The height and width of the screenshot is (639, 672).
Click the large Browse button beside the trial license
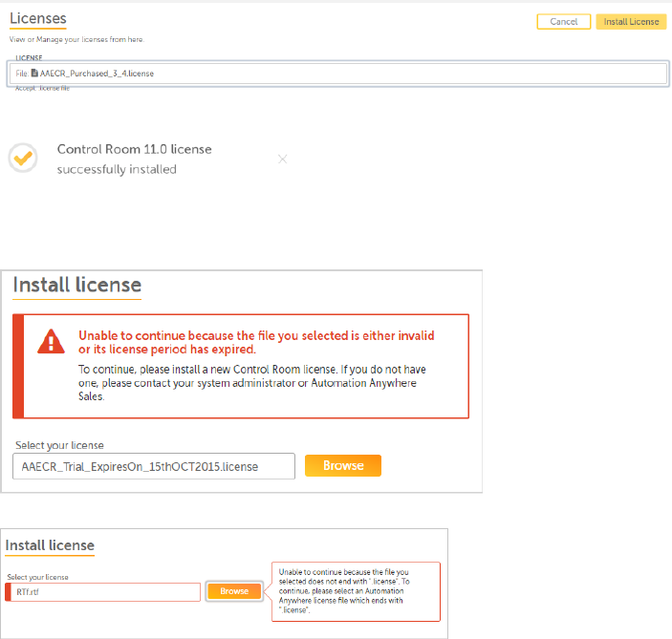[x=343, y=465]
